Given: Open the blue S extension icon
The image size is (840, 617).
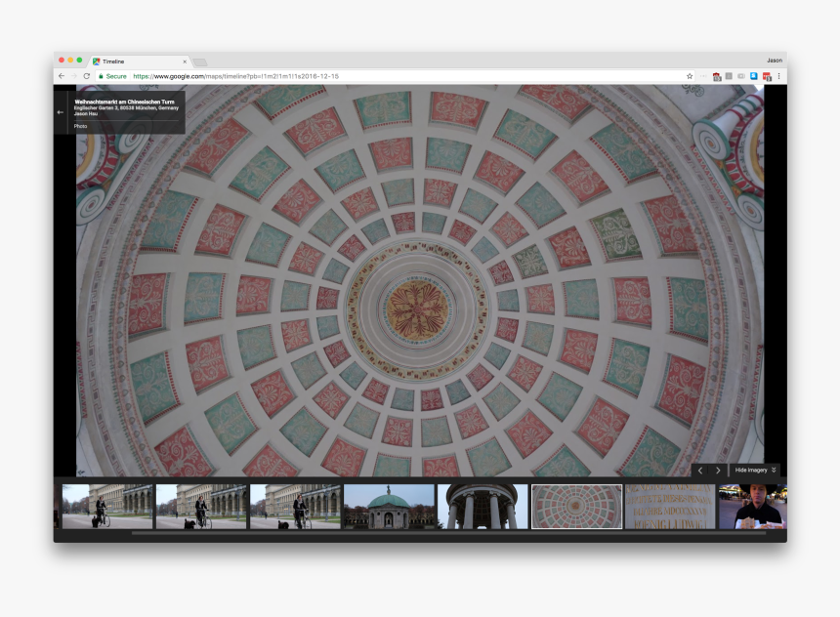Looking at the screenshot, I should pos(753,76).
